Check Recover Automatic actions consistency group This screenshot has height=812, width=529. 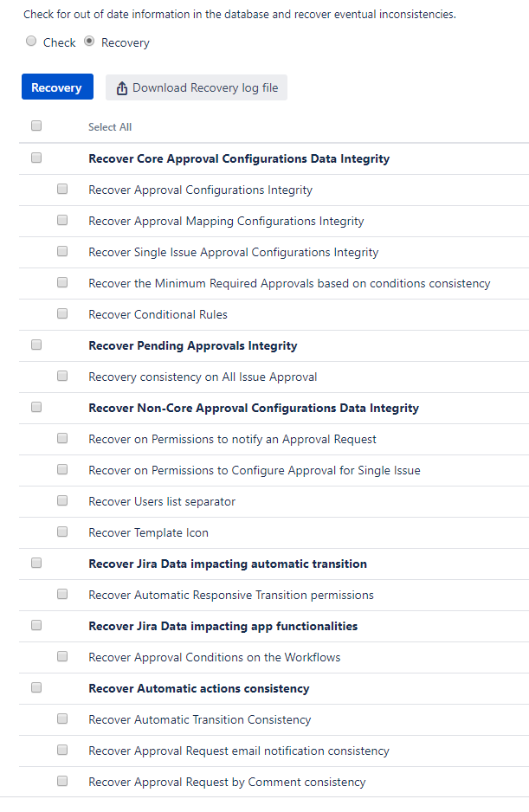(36, 688)
